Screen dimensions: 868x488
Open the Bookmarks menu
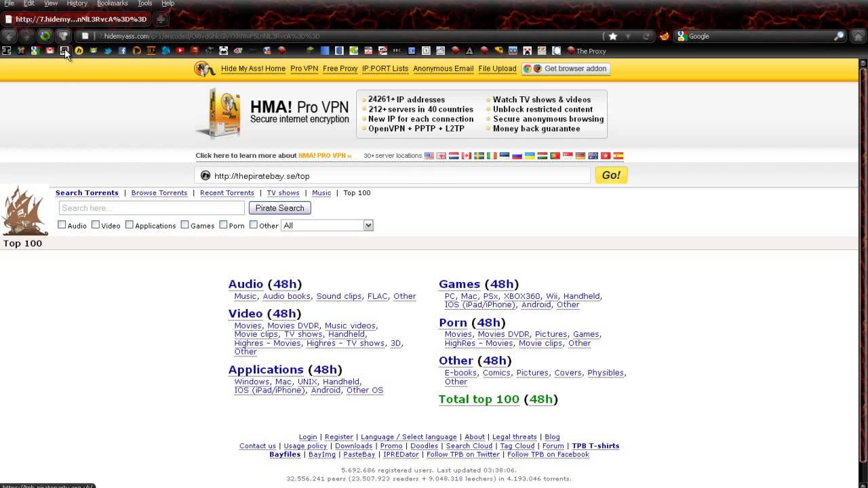(x=113, y=3)
